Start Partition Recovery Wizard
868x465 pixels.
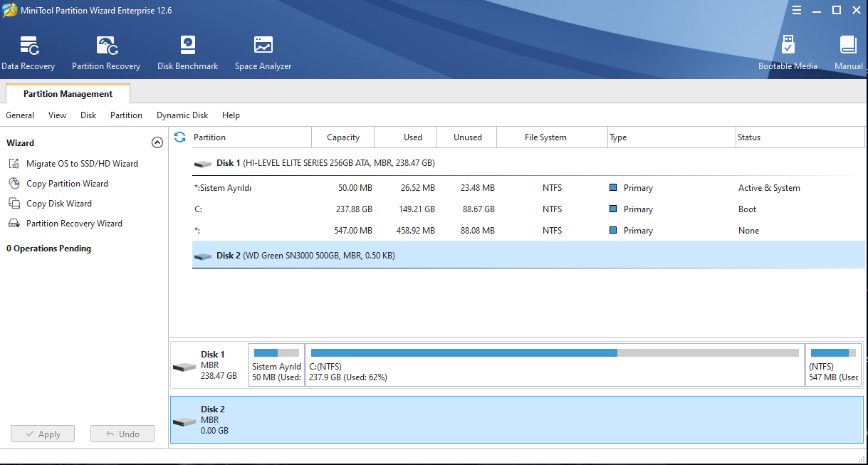click(74, 224)
